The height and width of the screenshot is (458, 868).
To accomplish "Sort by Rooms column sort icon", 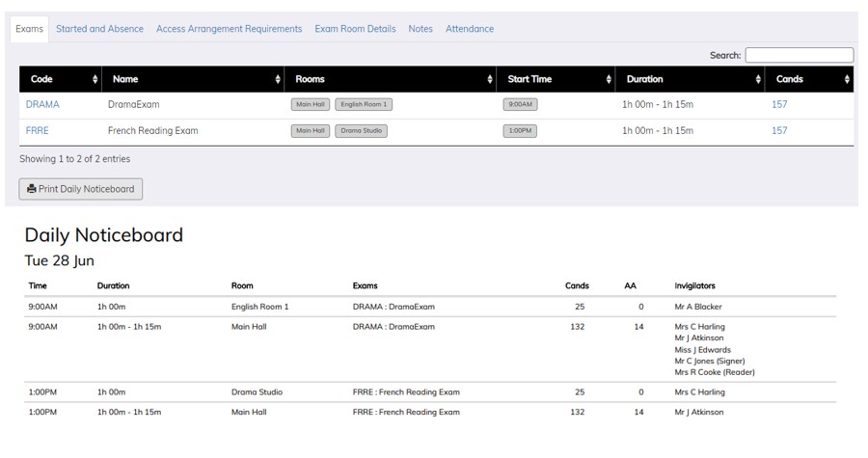I will coord(490,79).
